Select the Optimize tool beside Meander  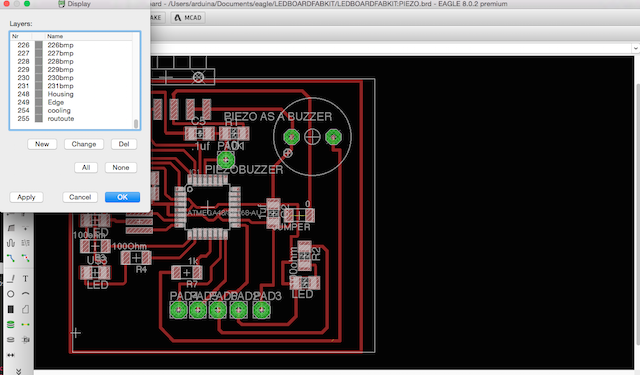(25, 243)
